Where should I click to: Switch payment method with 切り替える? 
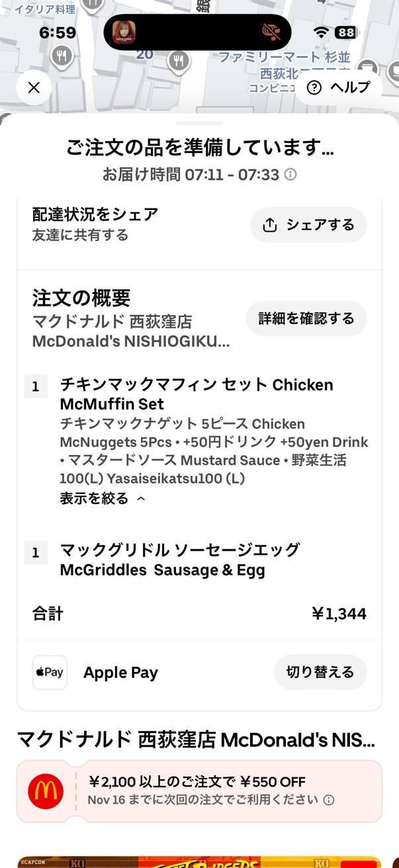(320, 673)
